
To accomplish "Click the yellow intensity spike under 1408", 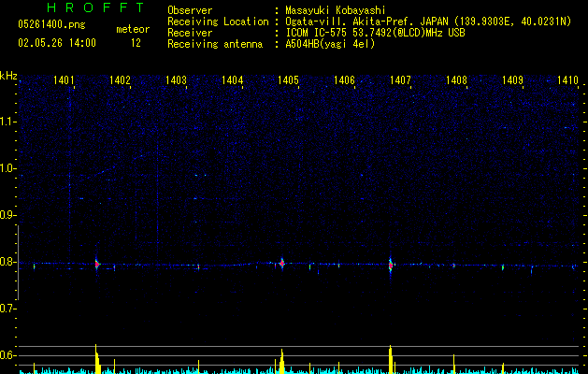I will click(x=453, y=364).
